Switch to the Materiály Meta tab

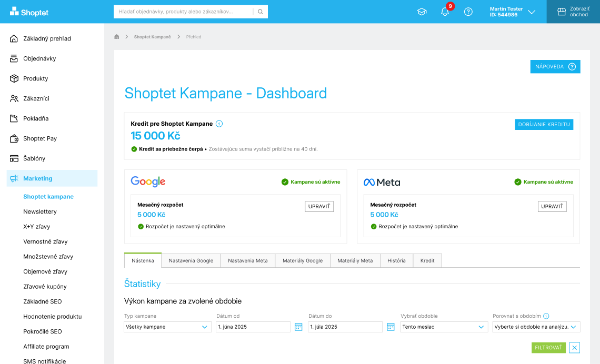coord(355,260)
